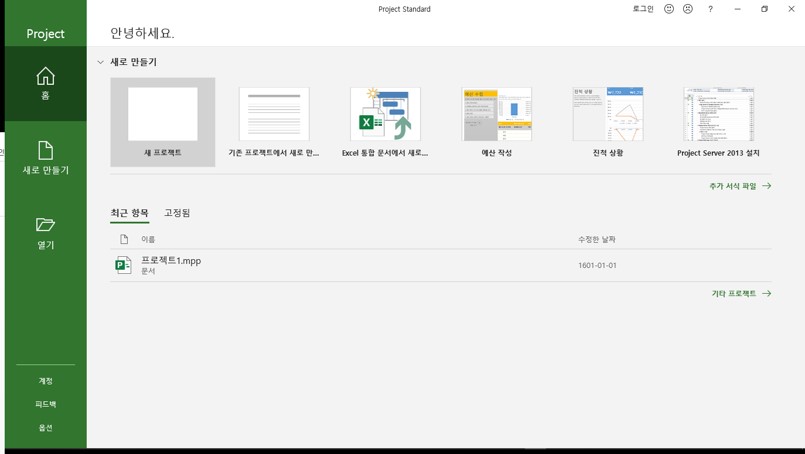Viewport: 805px width, 454px height.
Task: Pick the Project Server 2013 설치 template
Action: pyautogui.click(x=718, y=122)
